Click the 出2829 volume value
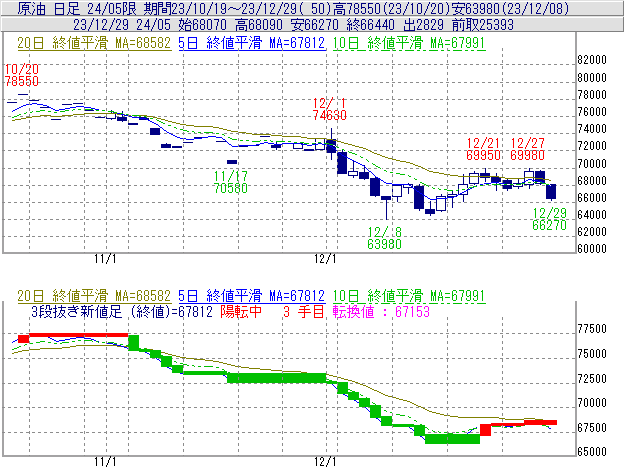The height and width of the screenshot is (475, 624). tap(423, 25)
